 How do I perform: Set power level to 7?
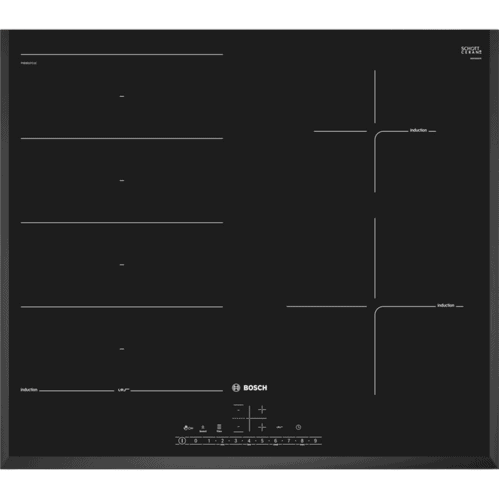[289, 441]
